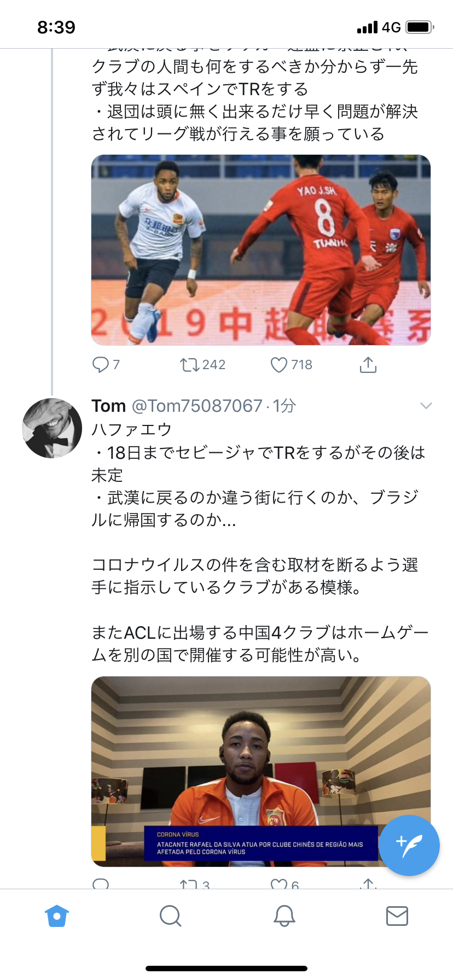Open the Messages envelope tab

coord(397,916)
